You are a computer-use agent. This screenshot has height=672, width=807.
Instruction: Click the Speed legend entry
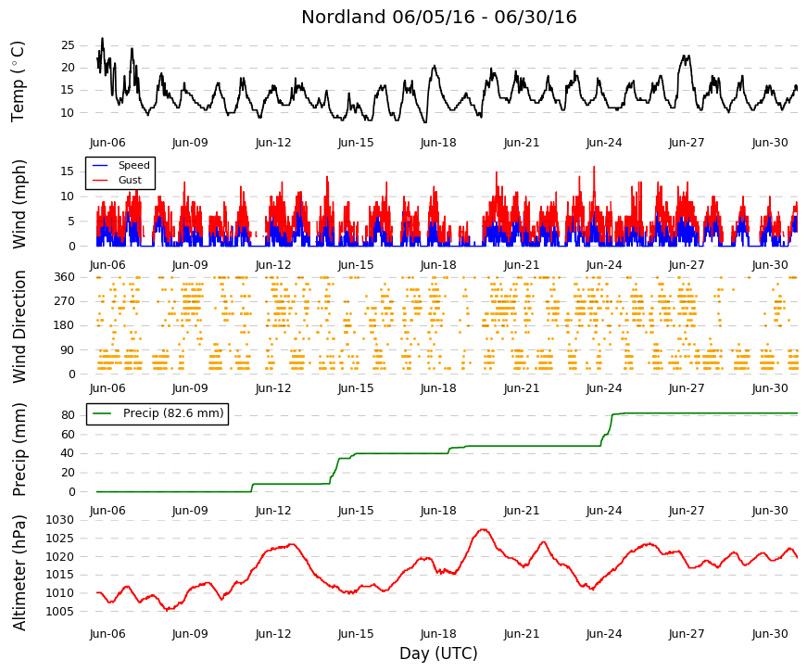point(133,165)
